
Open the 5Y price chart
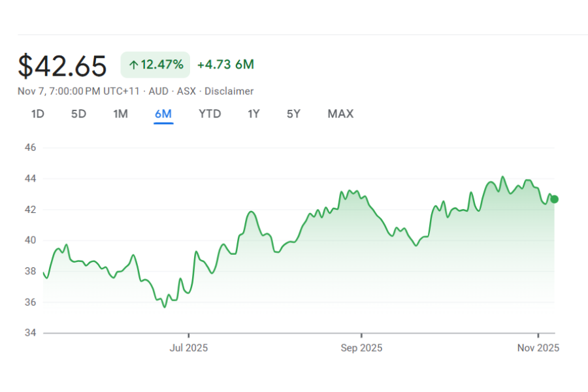[x=293, y=114]
